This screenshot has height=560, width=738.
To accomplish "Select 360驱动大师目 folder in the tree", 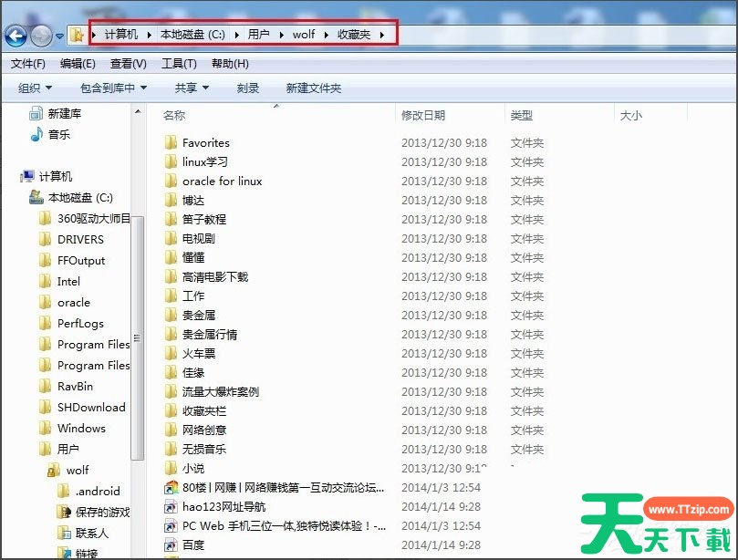I will 84,218.
